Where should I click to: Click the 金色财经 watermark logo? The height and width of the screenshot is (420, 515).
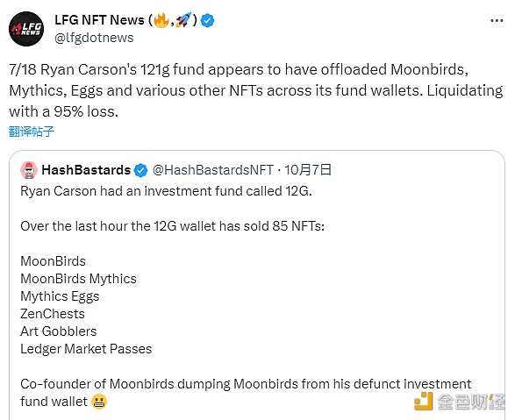[459, 401]
